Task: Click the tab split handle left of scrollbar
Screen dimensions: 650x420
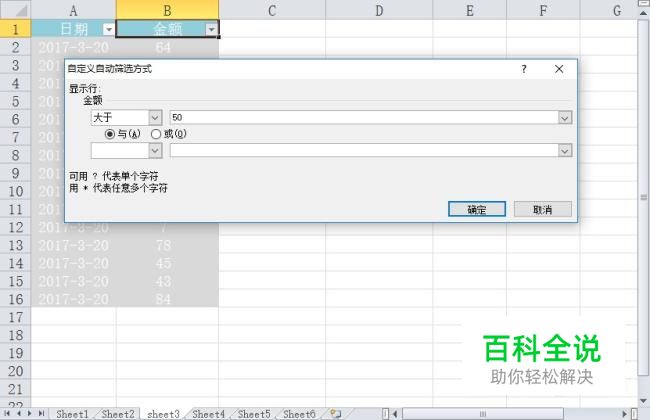Action: pyautogui.click(x=385, y=413)
